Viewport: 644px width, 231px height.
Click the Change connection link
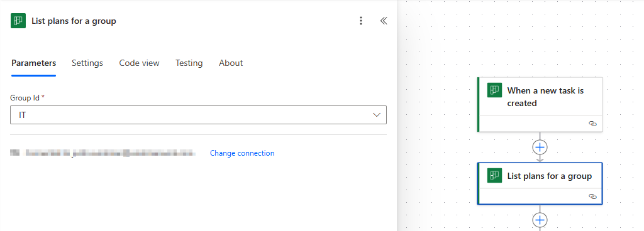[x=242, y=153]
